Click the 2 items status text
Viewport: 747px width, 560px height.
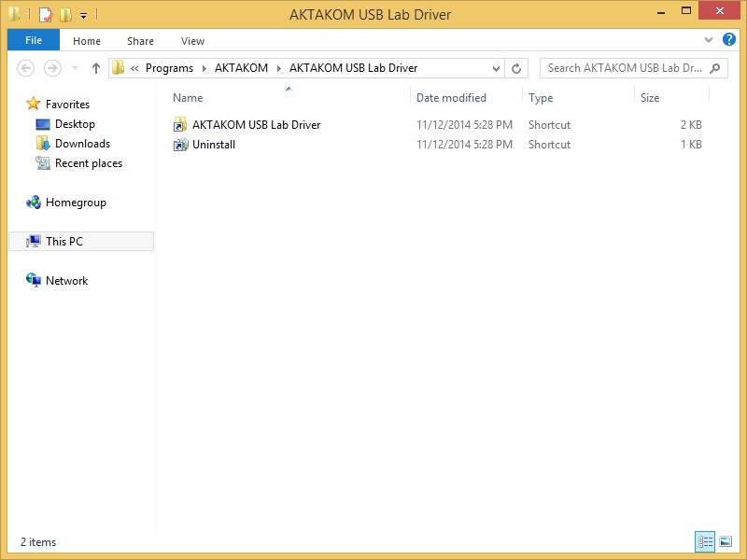(x=38, y=542)
